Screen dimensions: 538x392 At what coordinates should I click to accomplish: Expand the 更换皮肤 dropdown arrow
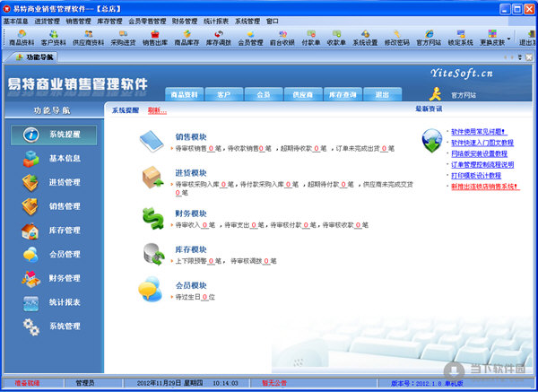coord(508,39)
